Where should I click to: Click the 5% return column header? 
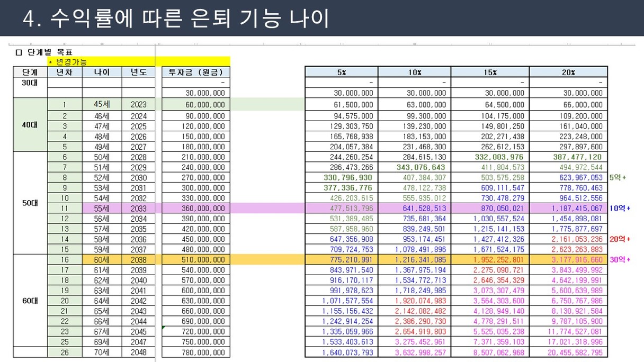click(342, 73)
